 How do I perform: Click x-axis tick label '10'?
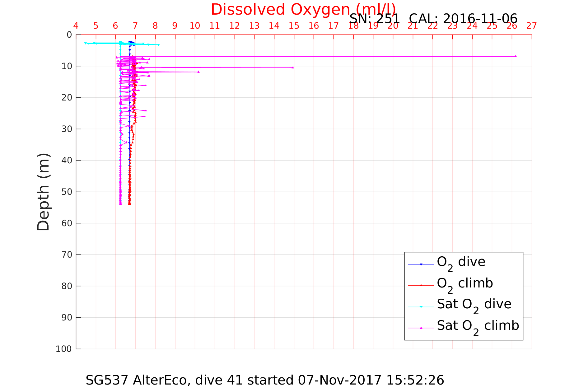coord(195,26)
